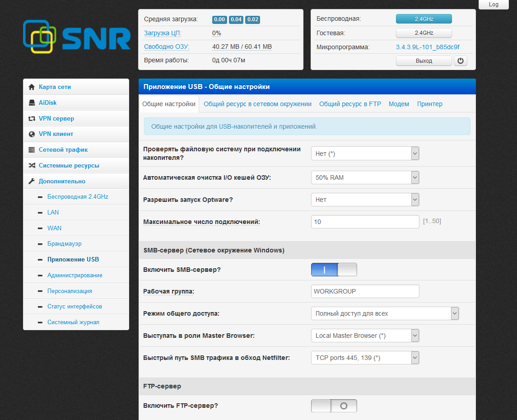Click the traffic icon beside Сетевой трафик
The width and height of the screenshot is (517, 420).
click(x=32, y=150)
